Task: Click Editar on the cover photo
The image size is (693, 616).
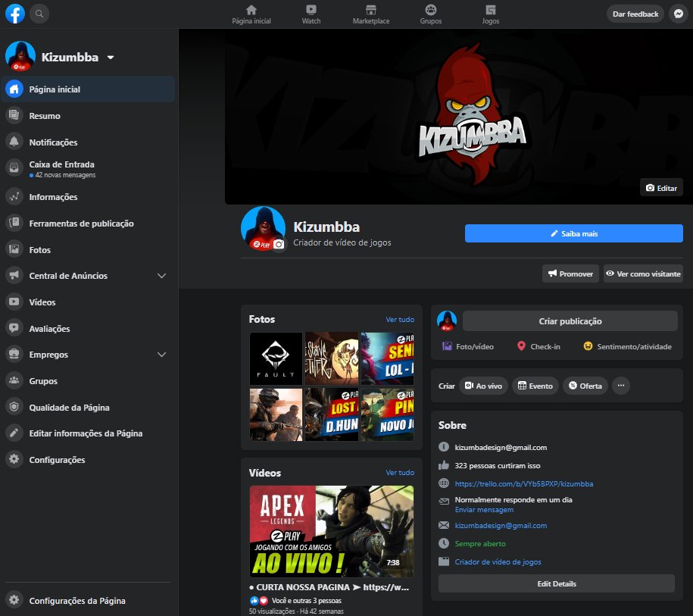Action: 661,188
